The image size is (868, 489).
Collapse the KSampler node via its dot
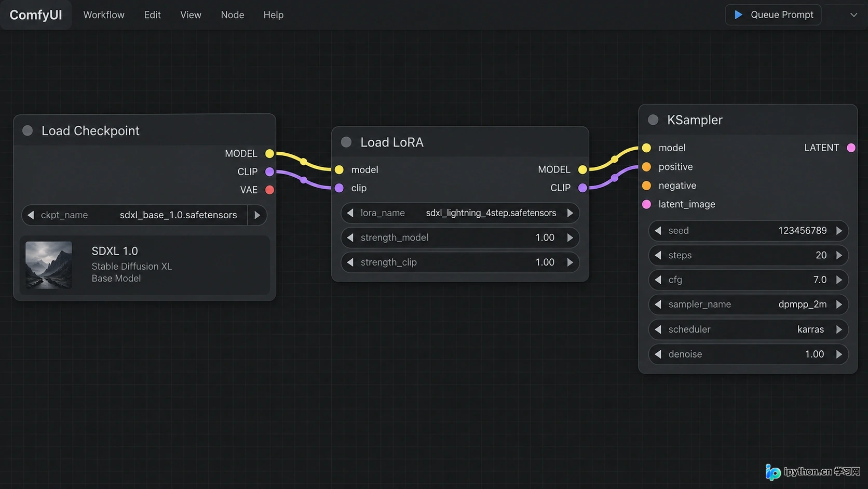point(653,120)
